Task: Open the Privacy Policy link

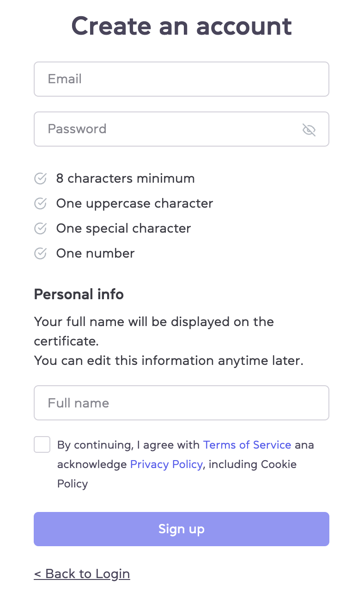Action: click(166, 464)
